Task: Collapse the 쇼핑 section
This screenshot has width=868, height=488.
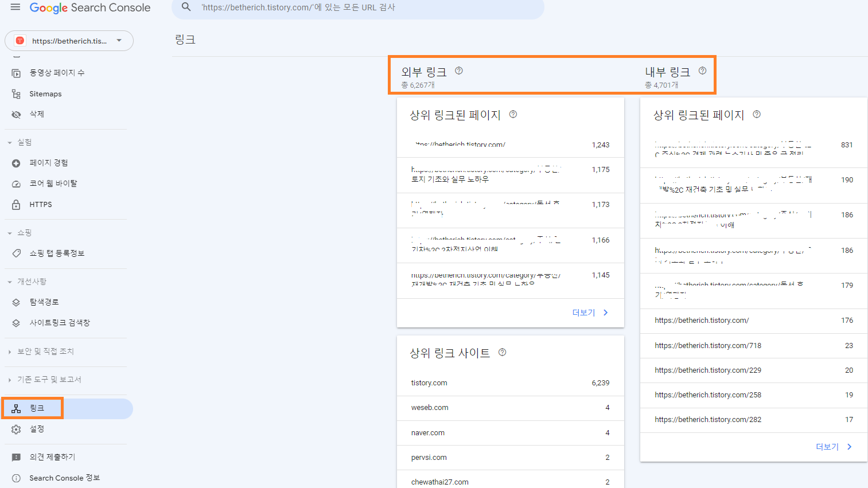Action: pos(20,233)
